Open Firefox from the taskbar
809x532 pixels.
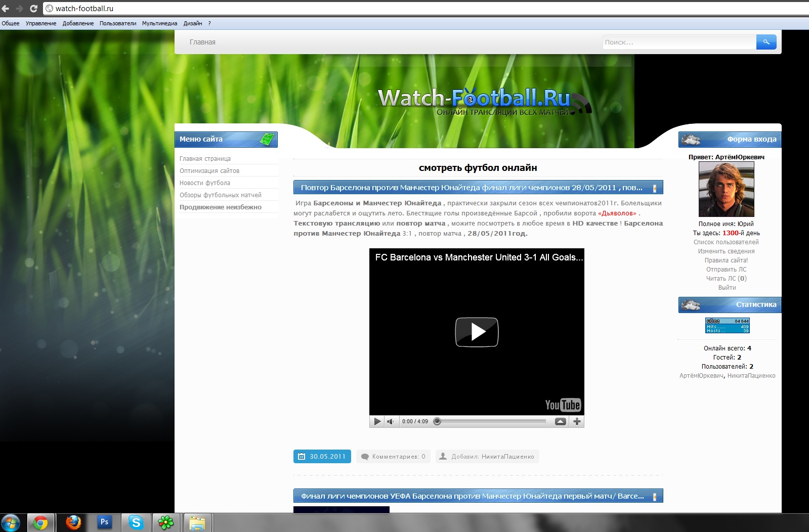click(x=73, y=522)
